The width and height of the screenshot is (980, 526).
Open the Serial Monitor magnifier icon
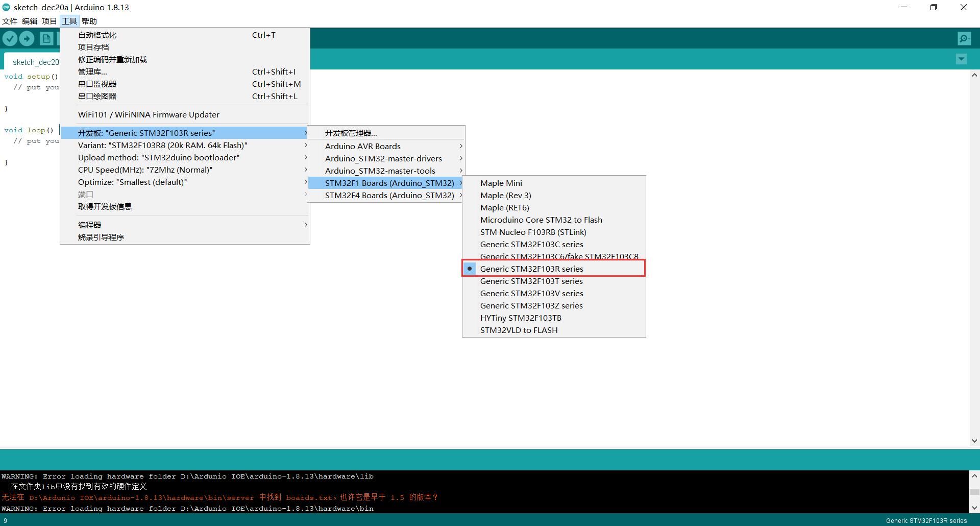click(964, 38)
